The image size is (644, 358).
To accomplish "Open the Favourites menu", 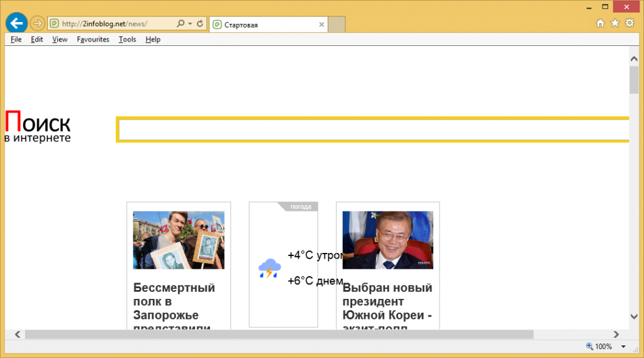I will (x=93, y=40).
